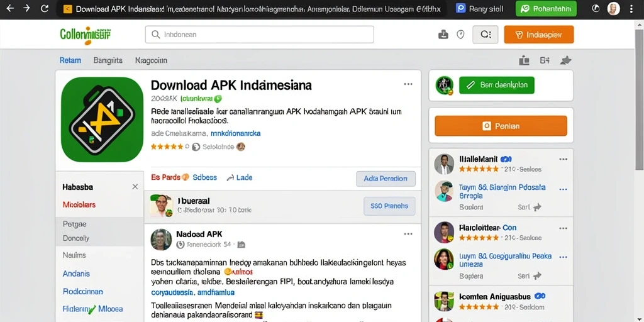Image resolution: width=644 pixels, height=322 pixels.
Task: Open the 'Hariclettear Con' reviewer avatar
Action: 444,232
